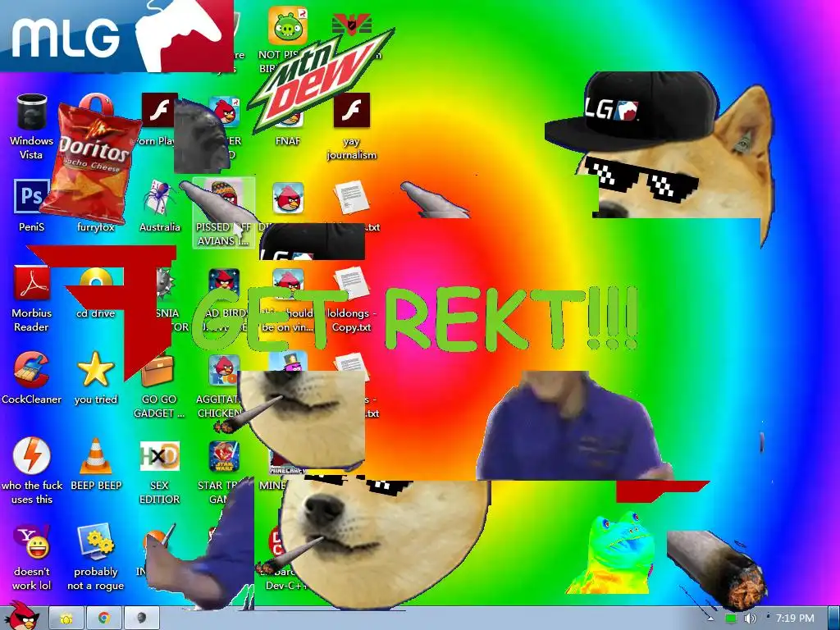840x630 pixels.
Task: Open the 'doesn't work lol' Yahoo Messenger icon
Action: [32, 541]
